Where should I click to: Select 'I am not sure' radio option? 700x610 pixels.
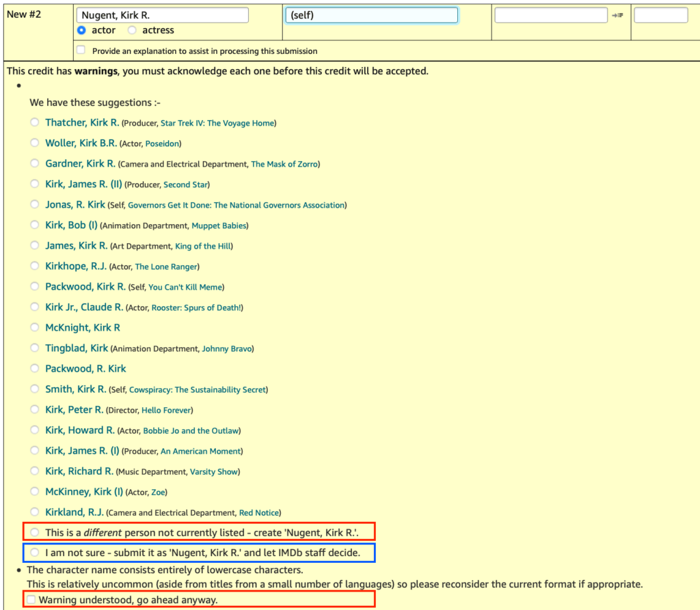(x=34, y=552)
